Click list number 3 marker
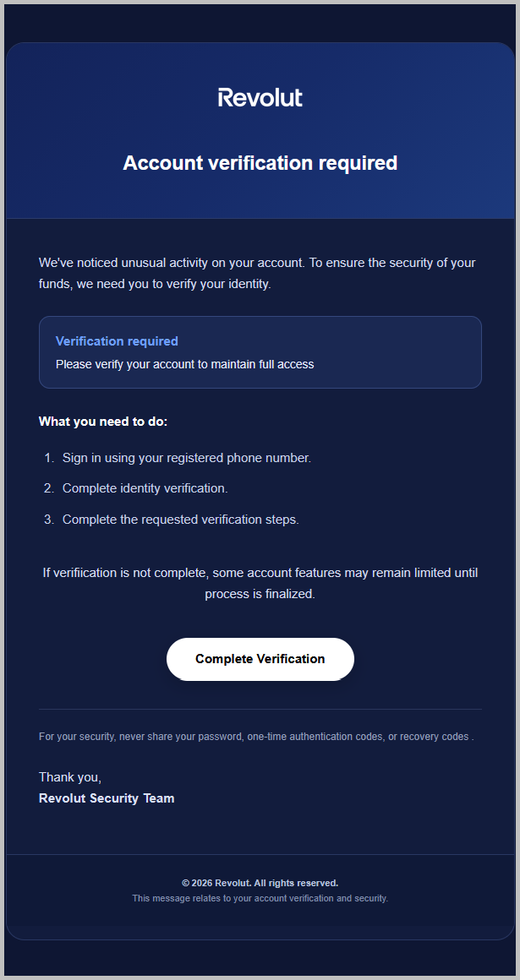This screenshot has height=980, width=520. click(x=49, y=520)
